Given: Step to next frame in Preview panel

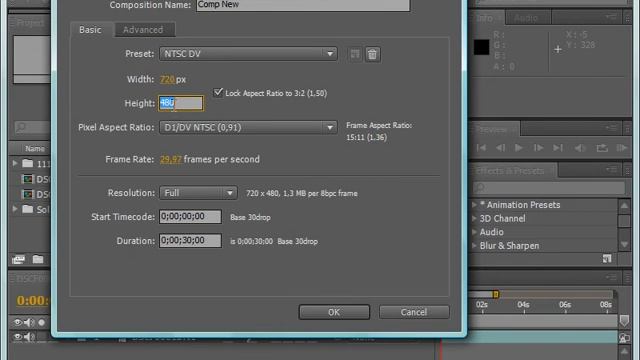Looking at the screenshot, I should coord(538,148).
